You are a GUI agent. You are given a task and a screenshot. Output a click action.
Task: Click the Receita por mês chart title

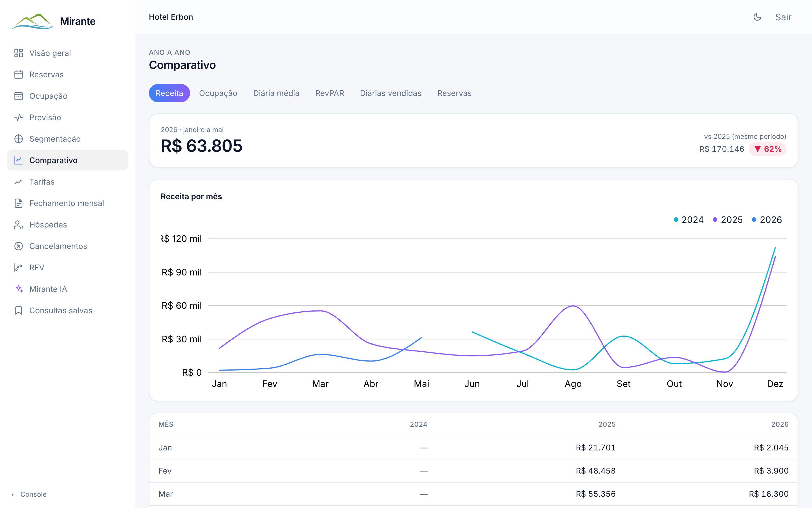[x=191, y=196]
